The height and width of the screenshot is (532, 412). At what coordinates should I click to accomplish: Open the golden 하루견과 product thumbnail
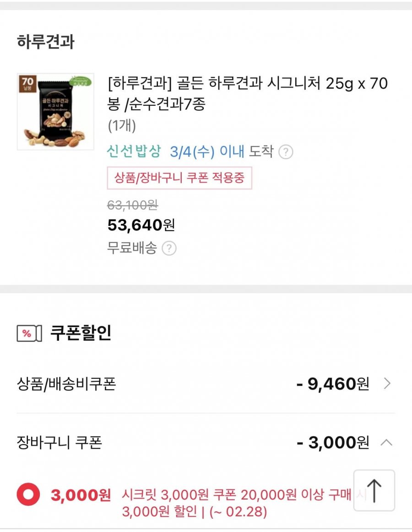point(55,112)
